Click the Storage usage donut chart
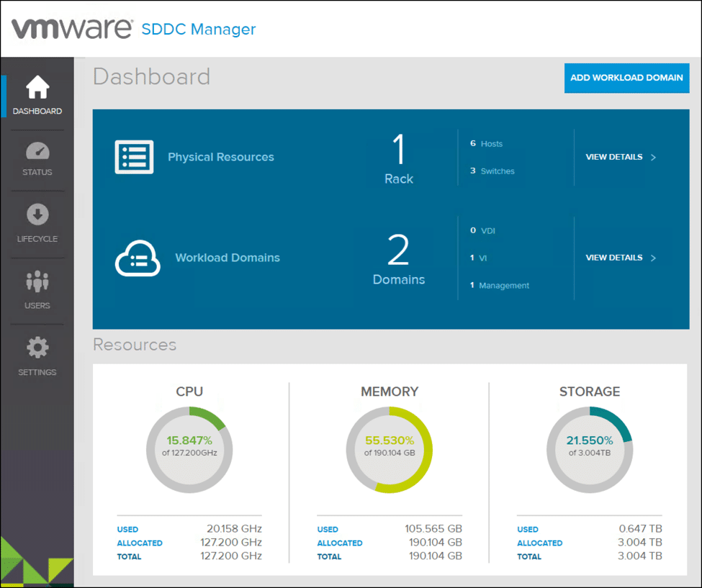Image resolution: width=702 pixels, height=588 pixels. (590, 450)
